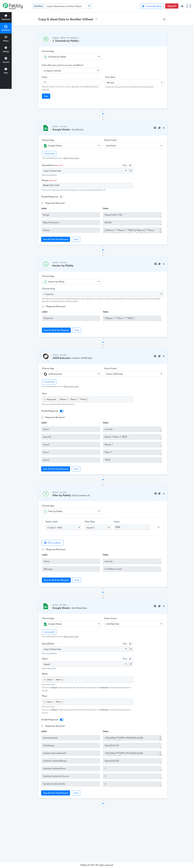The width and height of the screenshot is (194, 868).
Task: Click the Every interval input field
Action: (71, 82)
